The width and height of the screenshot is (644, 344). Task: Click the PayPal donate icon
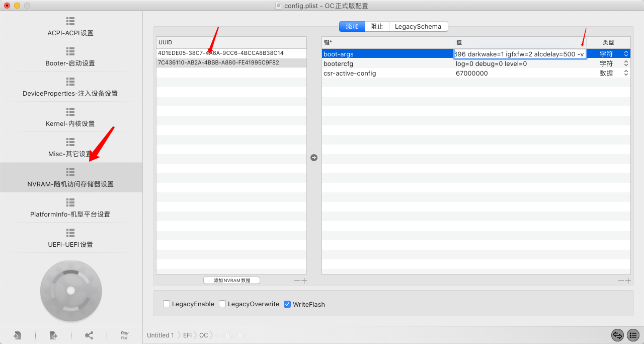click(124, 335)
